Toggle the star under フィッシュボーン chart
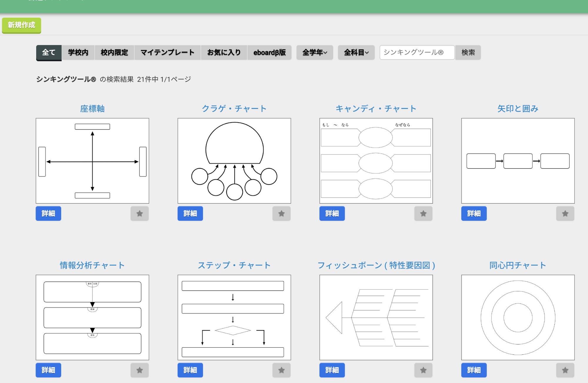 423,370
